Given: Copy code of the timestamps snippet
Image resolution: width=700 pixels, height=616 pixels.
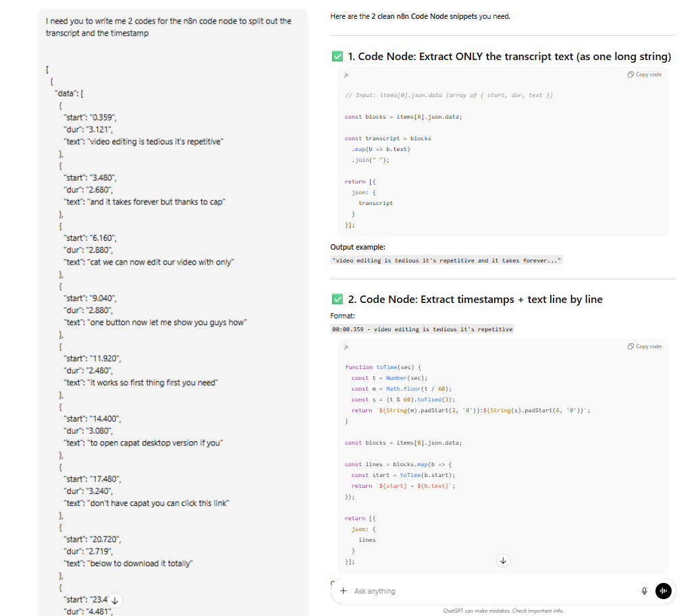Looking at the screenshot, I should pos(644,346).
